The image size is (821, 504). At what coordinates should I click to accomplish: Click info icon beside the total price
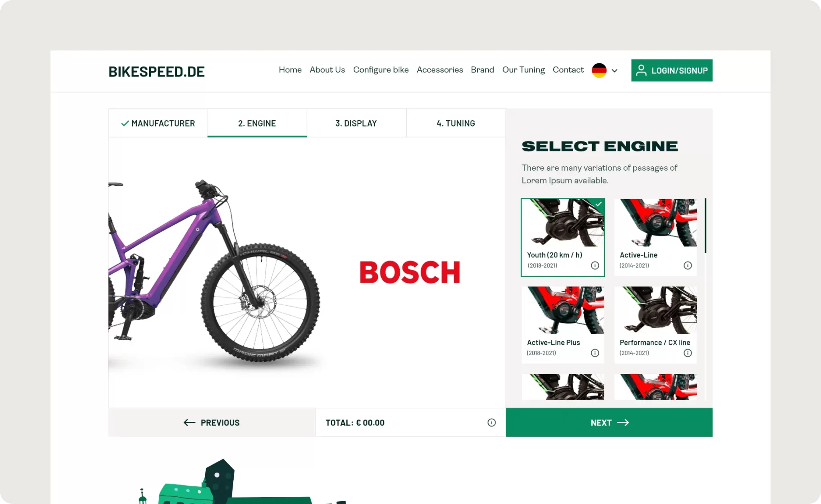[x=491, y=423]
